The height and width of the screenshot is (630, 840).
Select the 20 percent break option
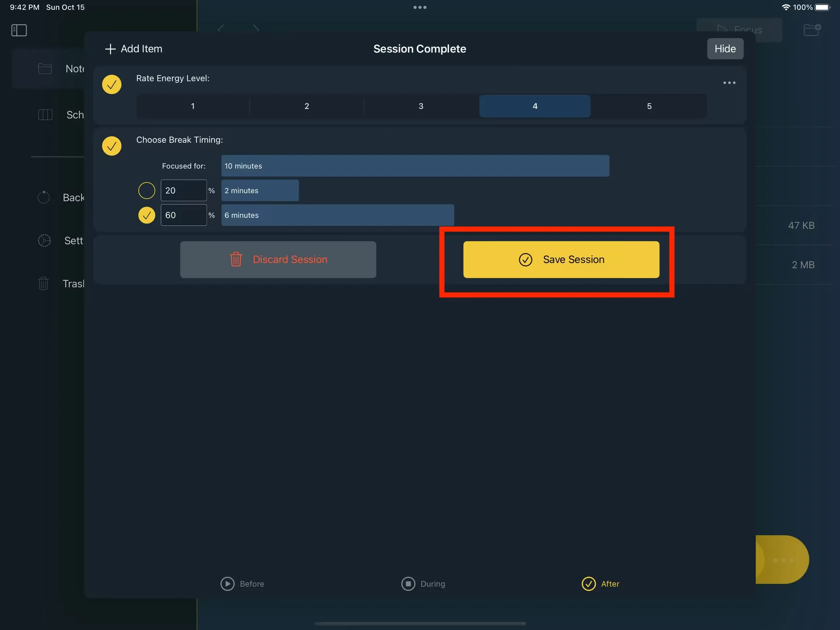146,191
